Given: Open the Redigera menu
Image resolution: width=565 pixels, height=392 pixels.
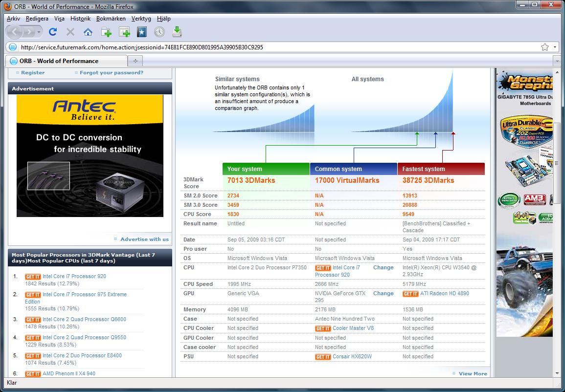Looking at the screenshot, I should [x=37, y=19].
